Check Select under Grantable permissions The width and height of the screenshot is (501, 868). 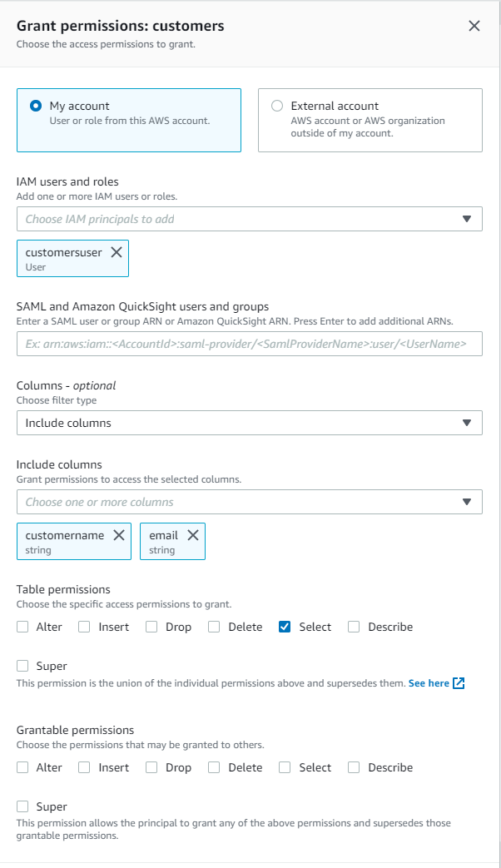click(285, 767)
